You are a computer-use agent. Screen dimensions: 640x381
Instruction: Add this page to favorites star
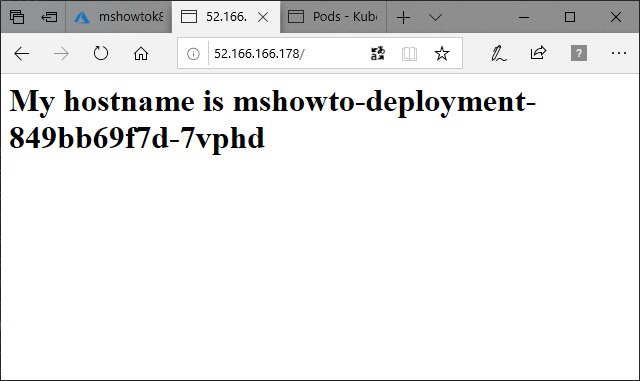[x=442, y=53]
